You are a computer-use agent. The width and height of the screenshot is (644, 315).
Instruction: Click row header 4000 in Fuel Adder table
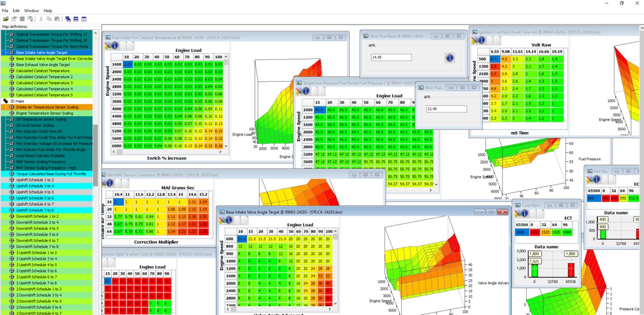[116, 108]
